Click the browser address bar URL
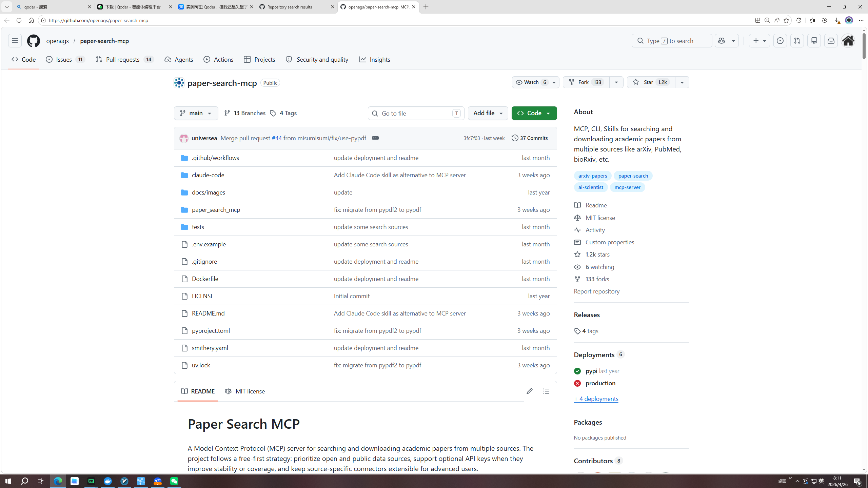The height and width of the screenshot is (488, 868). click(99, 20)
